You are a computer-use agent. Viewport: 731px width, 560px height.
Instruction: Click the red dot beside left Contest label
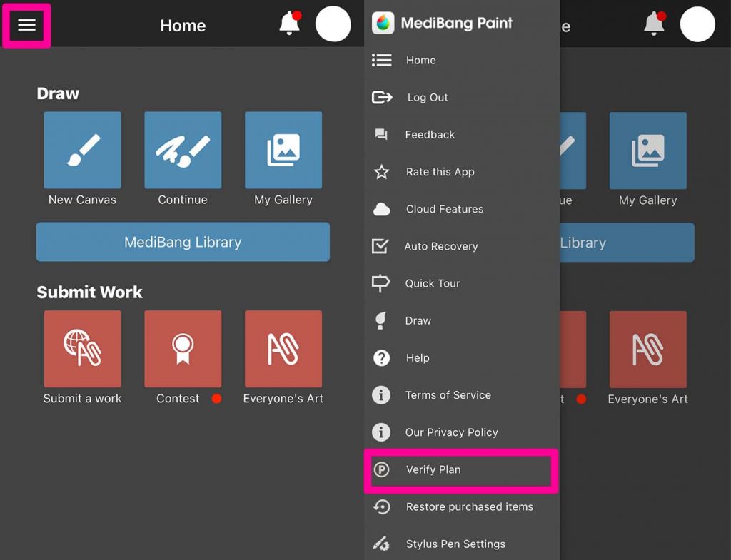point(217,399)
